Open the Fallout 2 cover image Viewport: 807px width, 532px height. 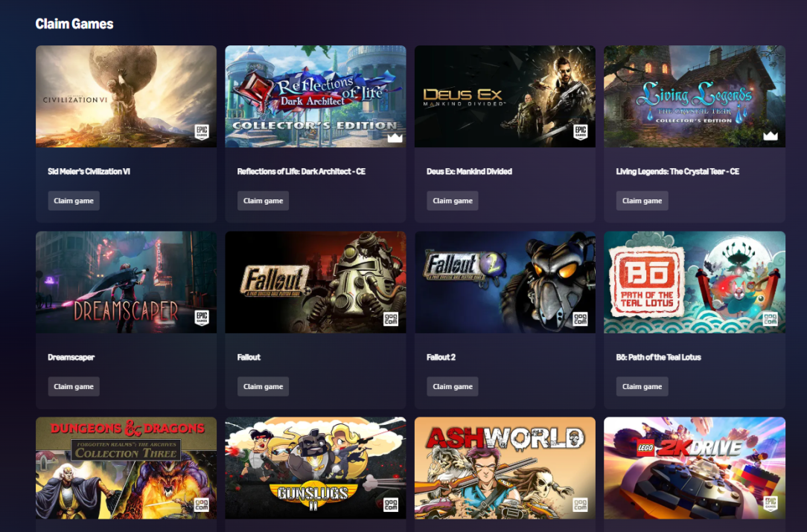[x=505, y=282]
